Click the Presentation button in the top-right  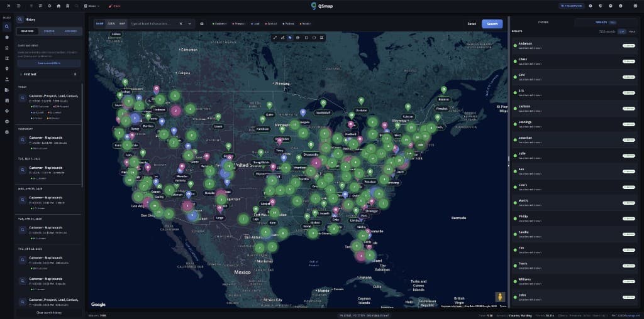point(571,6)
